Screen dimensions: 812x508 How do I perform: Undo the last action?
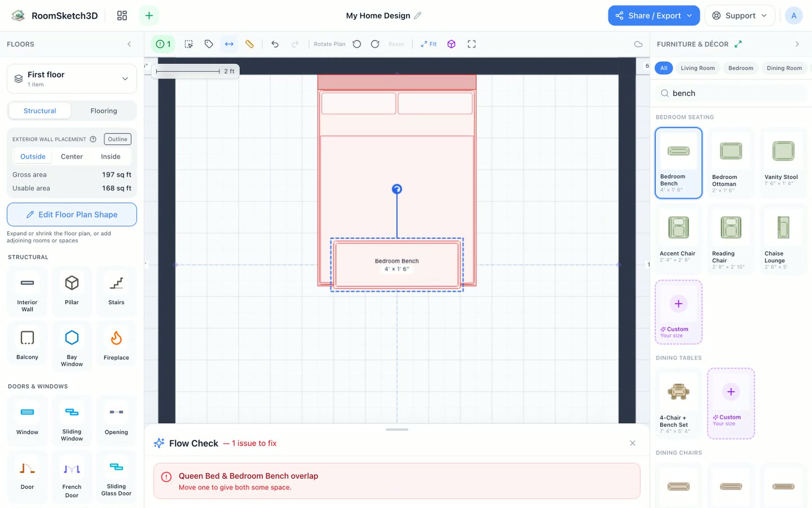tap(275, 44)
